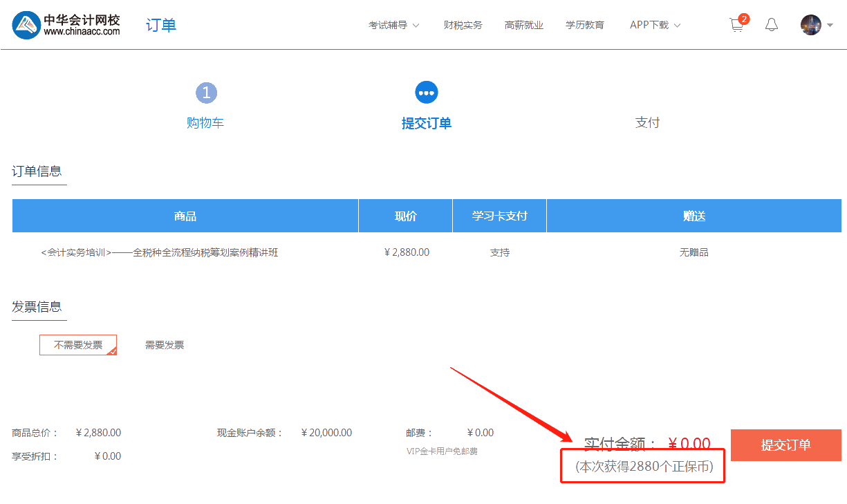Select the 需要发票 option
The height and width of the screenshot is (504, 847).
point(165,345)
